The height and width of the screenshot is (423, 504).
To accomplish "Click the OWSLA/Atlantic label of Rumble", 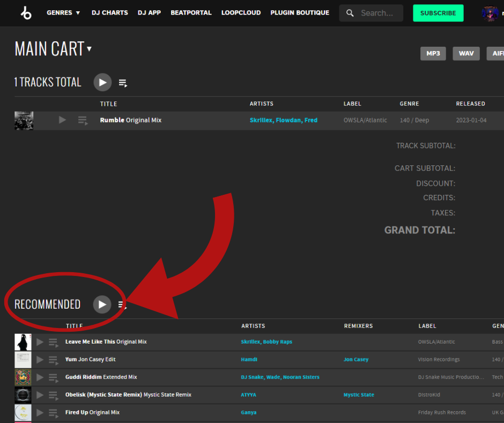I will coord(365,120).
